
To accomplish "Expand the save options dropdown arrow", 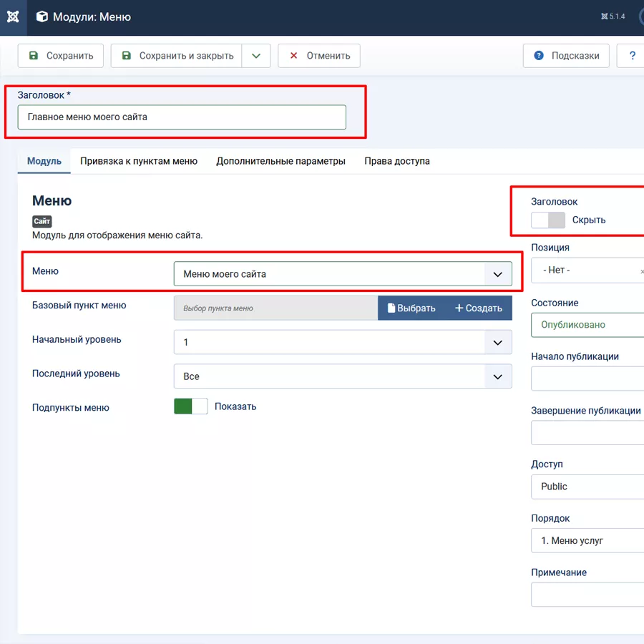I will [256, 56].
